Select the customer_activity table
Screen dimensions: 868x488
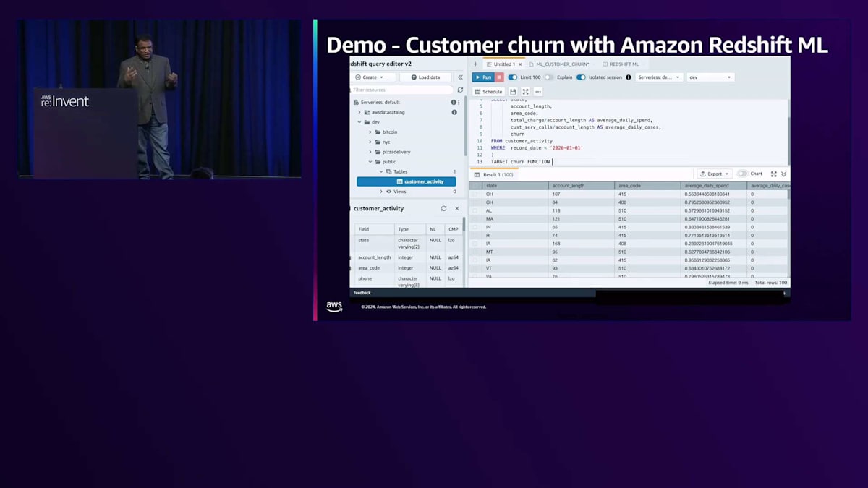pyautogui.click(x=407, y=181)
